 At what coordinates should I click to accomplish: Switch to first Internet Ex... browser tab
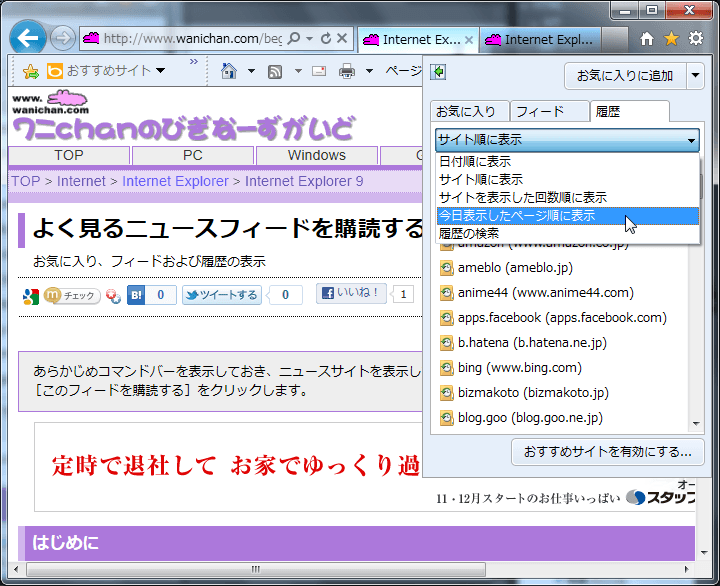[x=417, y=39]
